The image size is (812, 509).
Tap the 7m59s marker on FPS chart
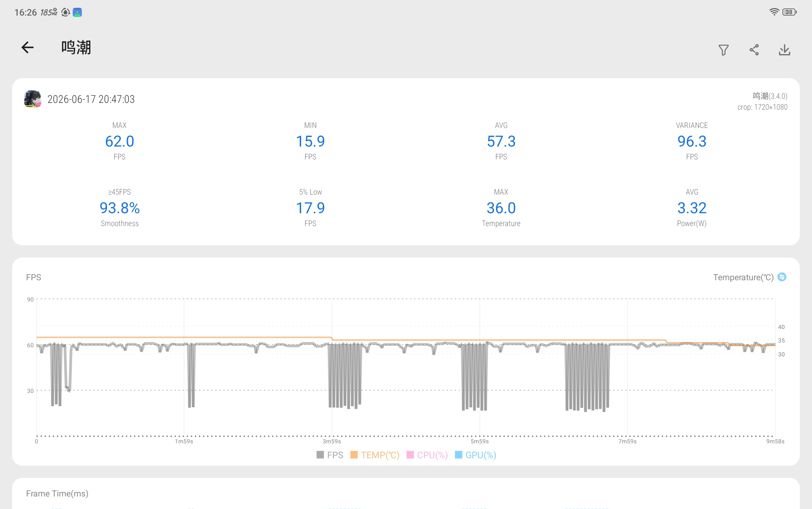[x=627, y=441]
